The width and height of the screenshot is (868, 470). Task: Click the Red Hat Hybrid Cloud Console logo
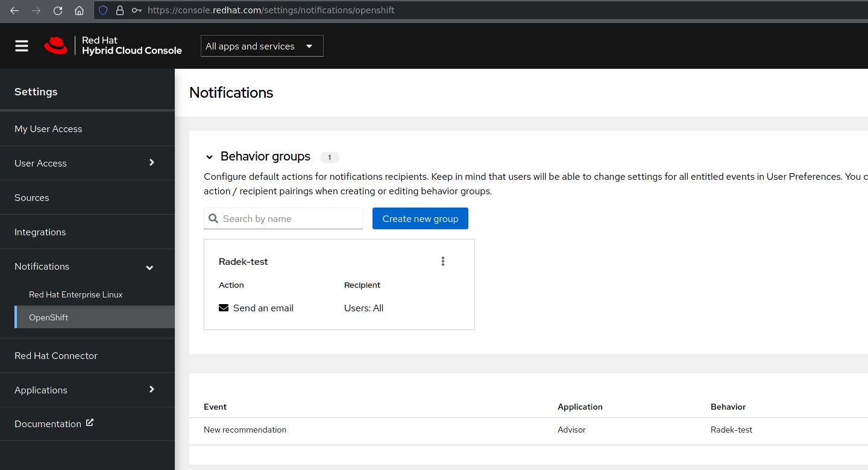click(x=113, y=45)
